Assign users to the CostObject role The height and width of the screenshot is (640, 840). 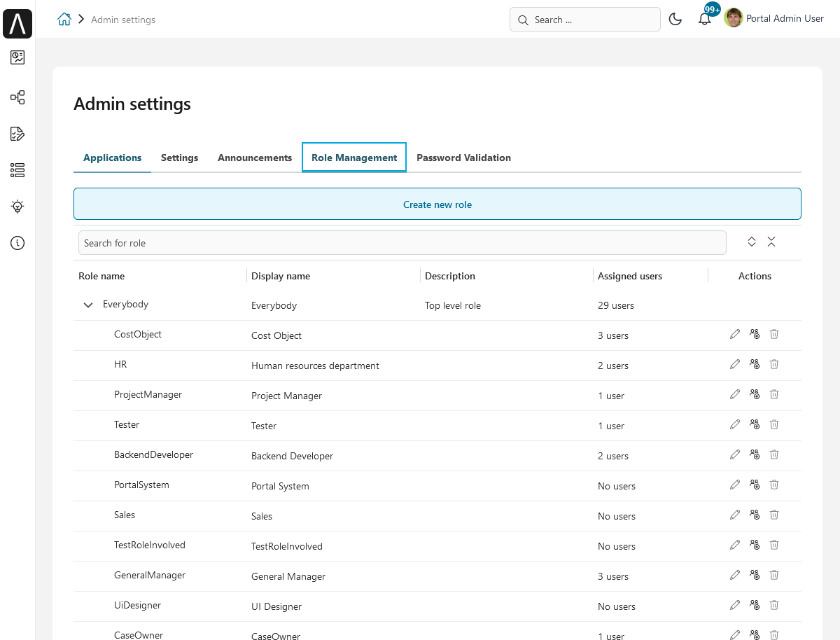[x=755, y=334]
